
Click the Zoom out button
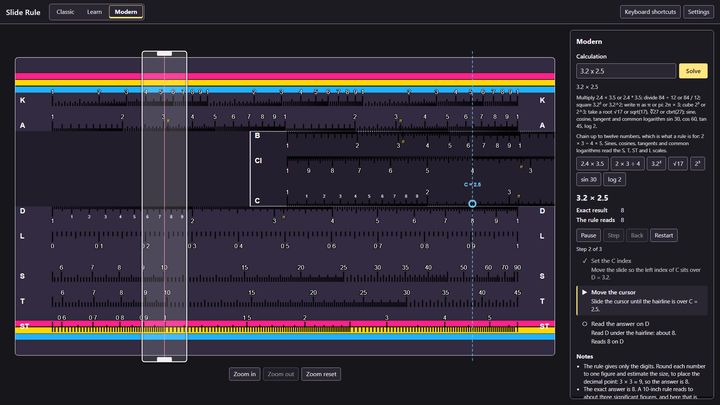click(x=281, y=374)
